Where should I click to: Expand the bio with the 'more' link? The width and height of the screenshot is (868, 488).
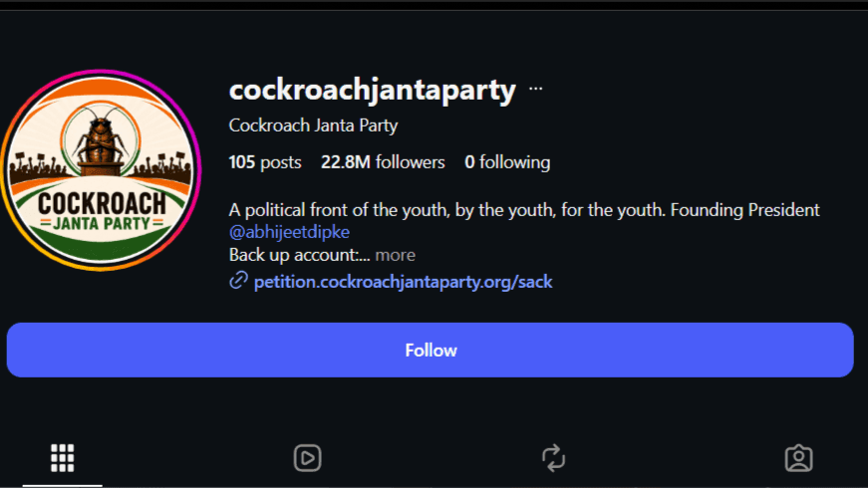point(395,255)
